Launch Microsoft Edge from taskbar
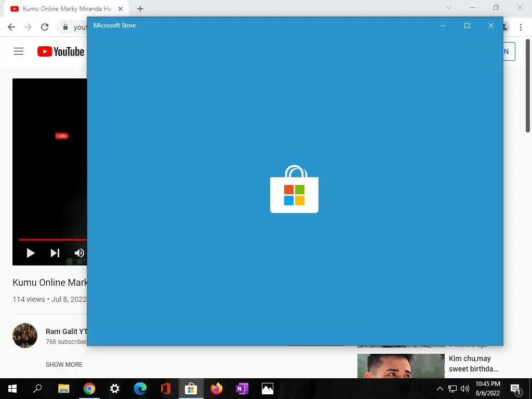532x399 pixels. click(140, 389)
